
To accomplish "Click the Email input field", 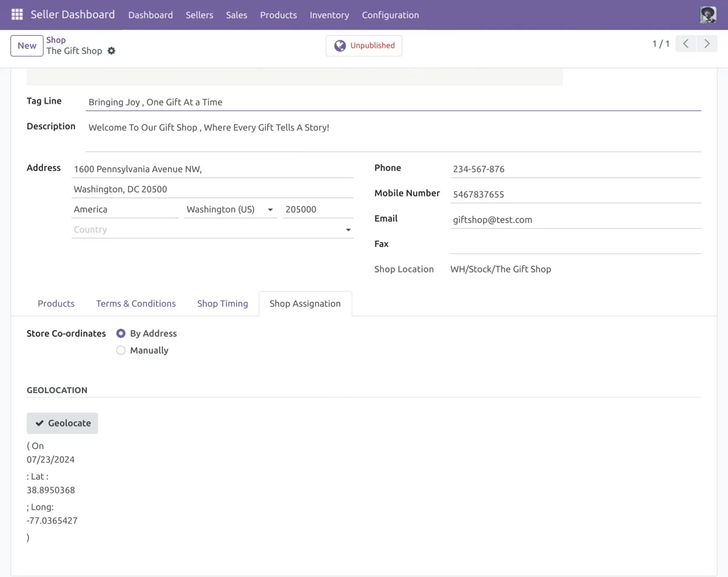I will (x=575, y=220).
